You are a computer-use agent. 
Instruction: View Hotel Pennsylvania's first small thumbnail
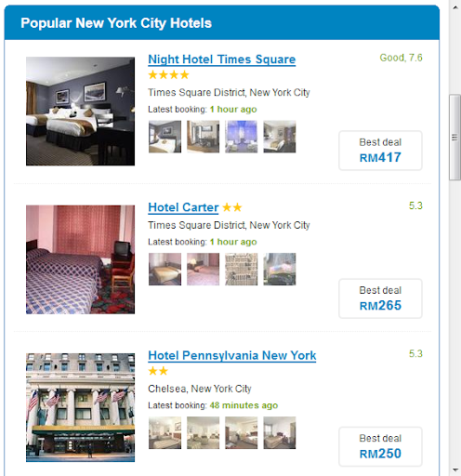(165, 432)
